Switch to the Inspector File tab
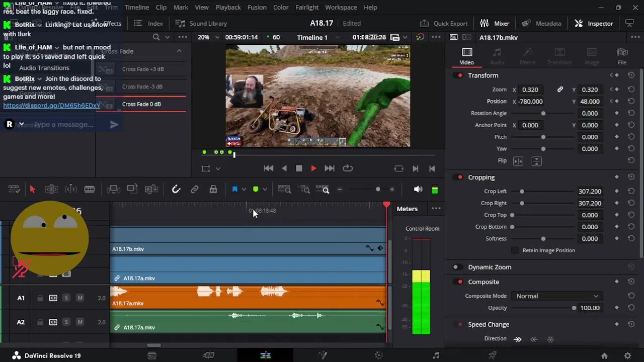Screen dimensions: 644x362 pos(622,56)
